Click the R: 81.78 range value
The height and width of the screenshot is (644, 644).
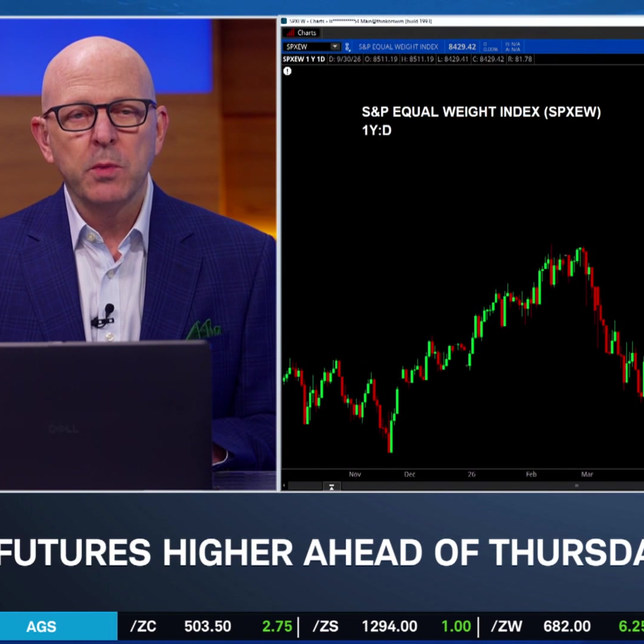[x=520, y=59]
